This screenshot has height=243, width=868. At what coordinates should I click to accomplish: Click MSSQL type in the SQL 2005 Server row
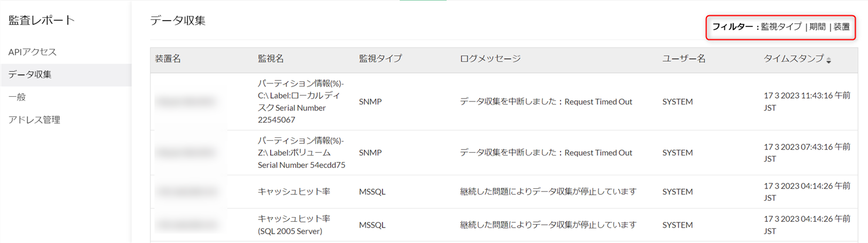tap(372, 225)
